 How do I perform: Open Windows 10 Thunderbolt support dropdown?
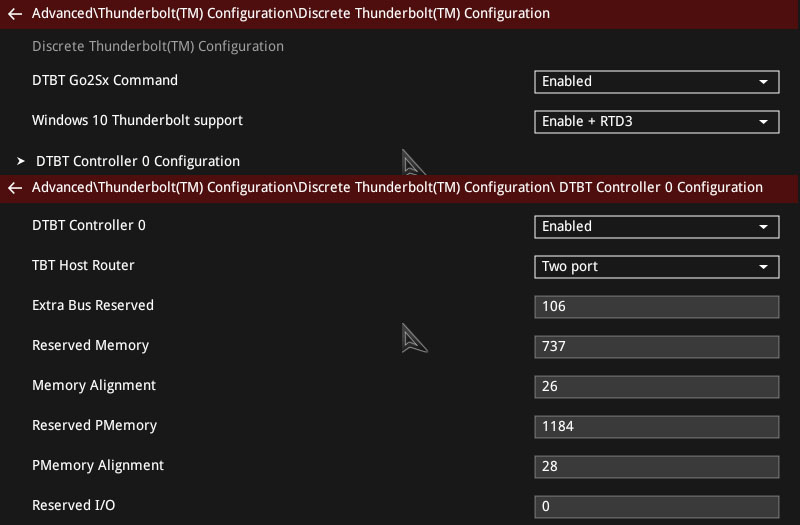click(657, 122)
